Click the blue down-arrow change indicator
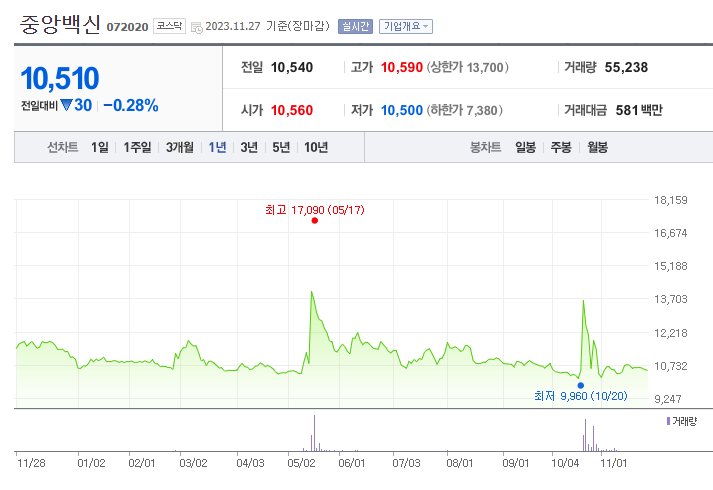This screenshot has width=713, height=490. (66, 105)
